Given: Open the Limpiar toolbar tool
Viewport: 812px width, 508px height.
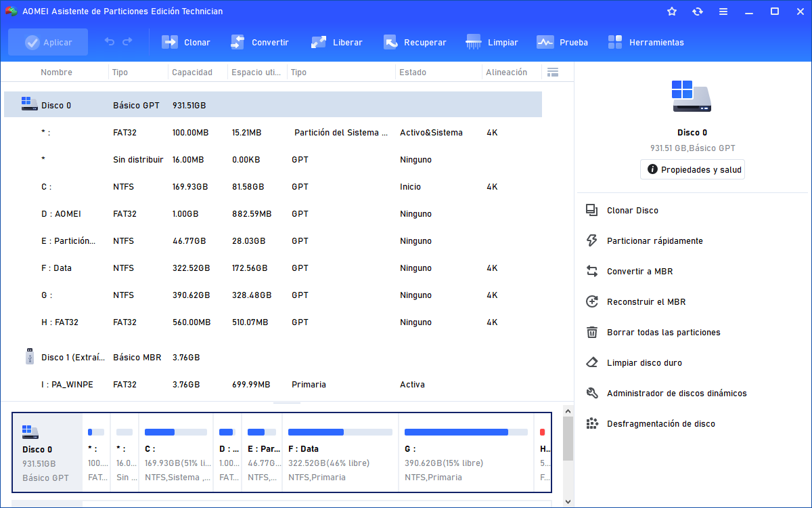Looking at the screenshot, I should 492,42.
